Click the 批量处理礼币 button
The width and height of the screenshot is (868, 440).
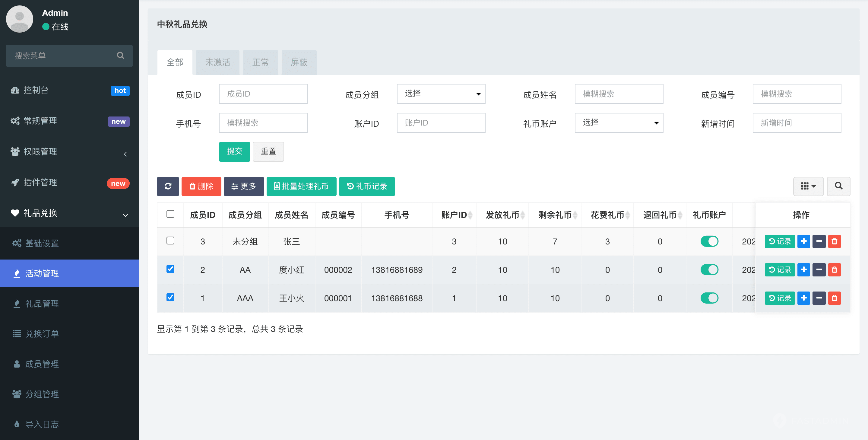(301, 186)
